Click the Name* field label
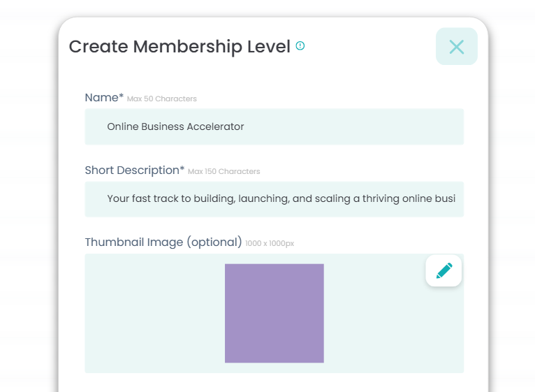Screen dimensions: 535x392 coord(104,98)
